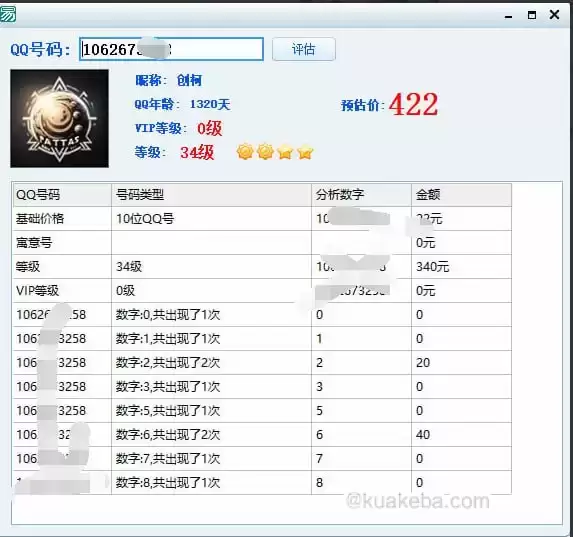The height and width of the screenshot is (537, 573).
Task: Click the second sun level icon
Action: tap(265, 151)
